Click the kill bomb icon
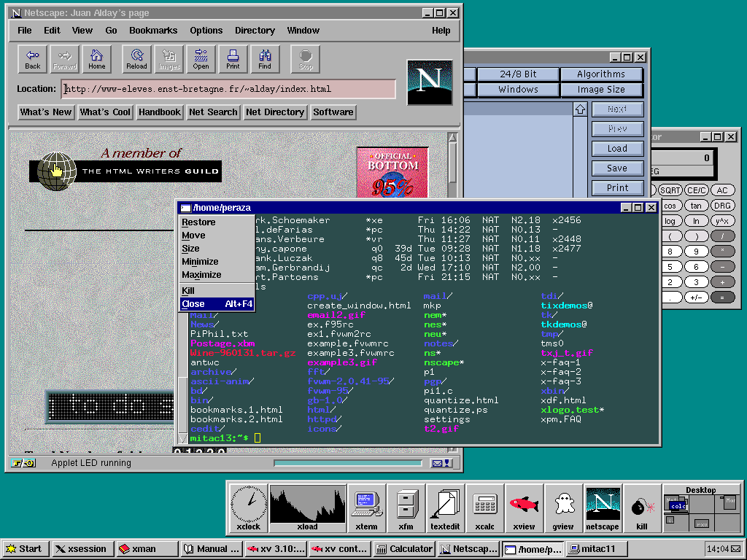Screen dimensions: 747x560 click(641, 507)
